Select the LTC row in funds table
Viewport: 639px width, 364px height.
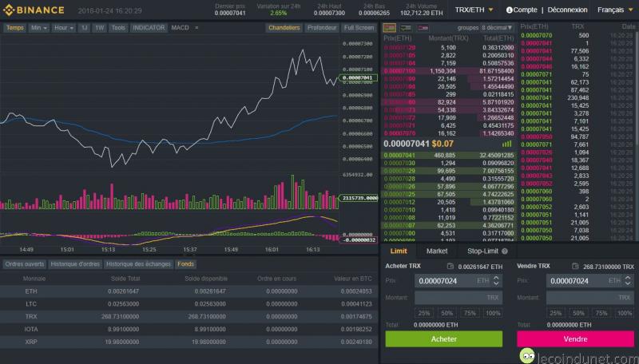(x=189, y=304)
